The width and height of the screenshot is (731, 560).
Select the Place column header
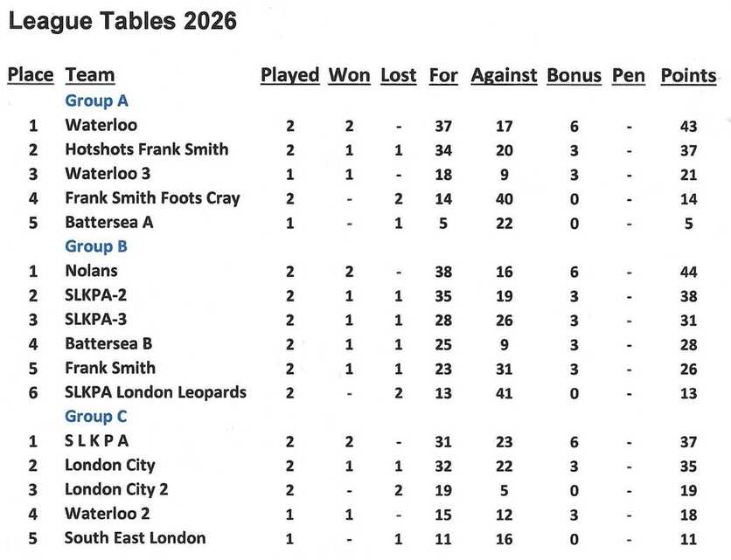point(31,75)
